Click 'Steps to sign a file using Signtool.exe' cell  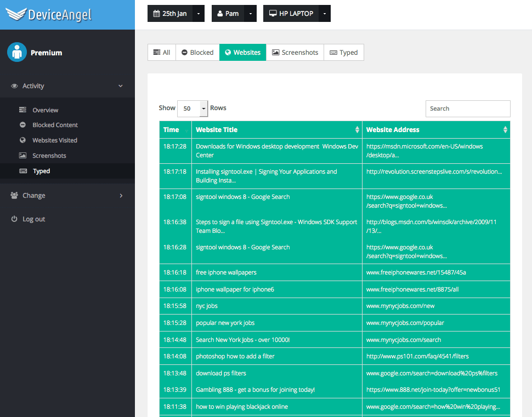277,226
